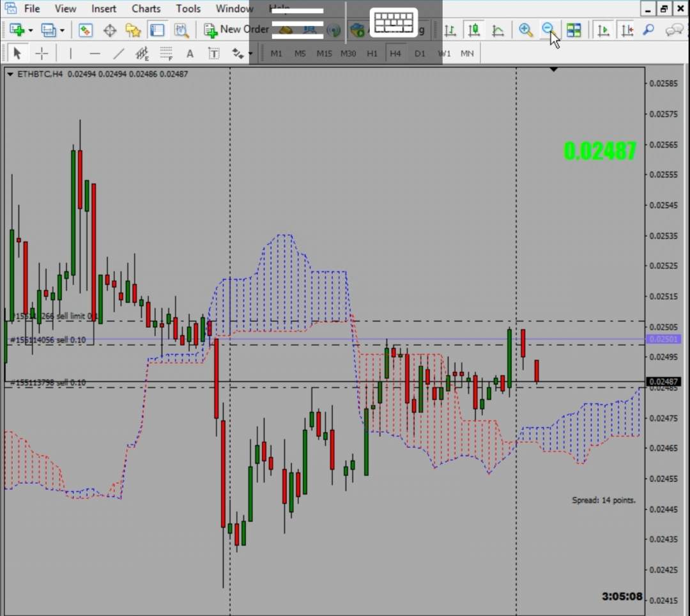
Task: Click the 3:05:08 countdown timer text
Action: coord(622,597)
